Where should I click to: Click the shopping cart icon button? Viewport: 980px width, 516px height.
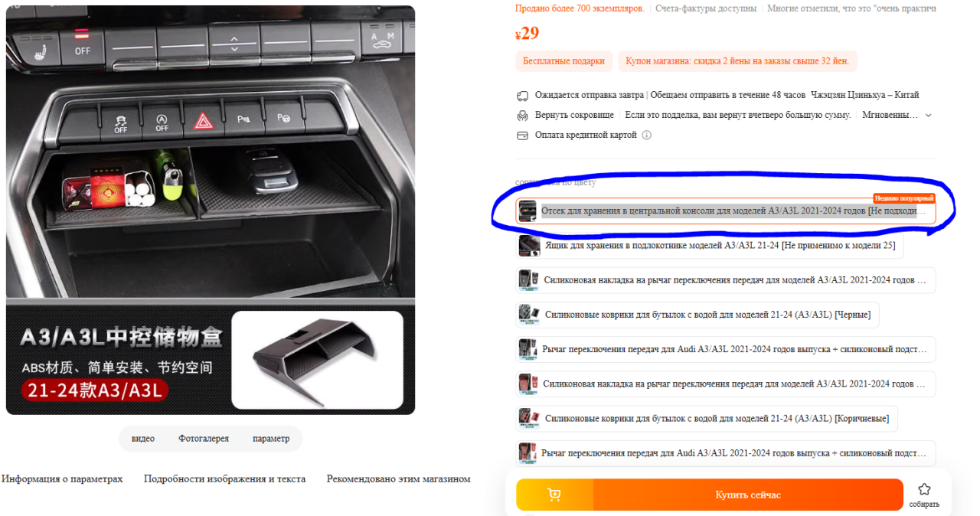click(554, 495)
